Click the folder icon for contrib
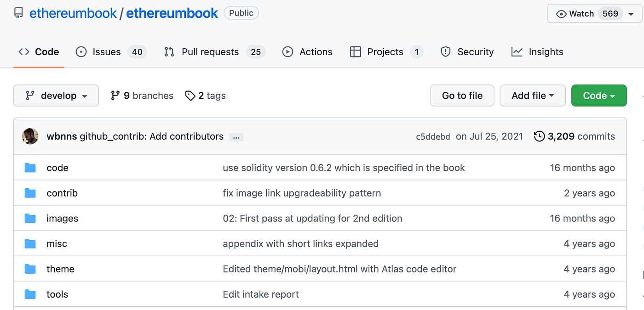644x310 pixels. [30, 193]
